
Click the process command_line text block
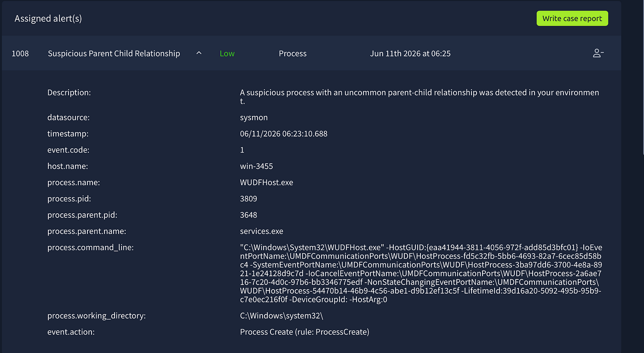coord(421,273)
